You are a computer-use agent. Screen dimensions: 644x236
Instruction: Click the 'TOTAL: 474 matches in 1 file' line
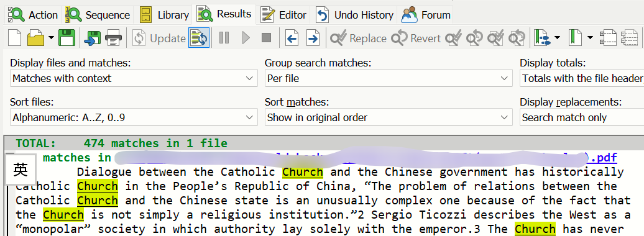coord(122,143)
